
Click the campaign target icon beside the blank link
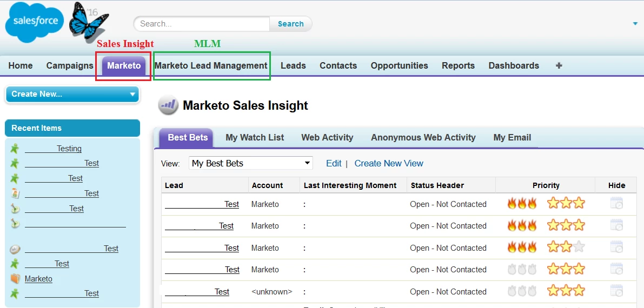point(15,223)
